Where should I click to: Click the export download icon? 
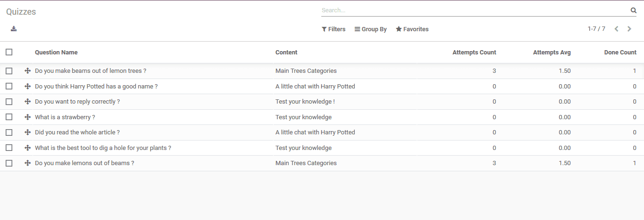tap(14, 29)
